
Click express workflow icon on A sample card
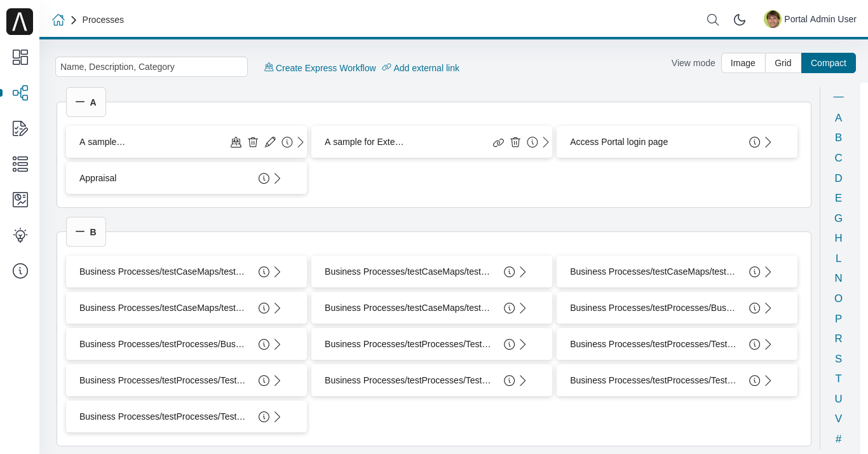point(236,142)
